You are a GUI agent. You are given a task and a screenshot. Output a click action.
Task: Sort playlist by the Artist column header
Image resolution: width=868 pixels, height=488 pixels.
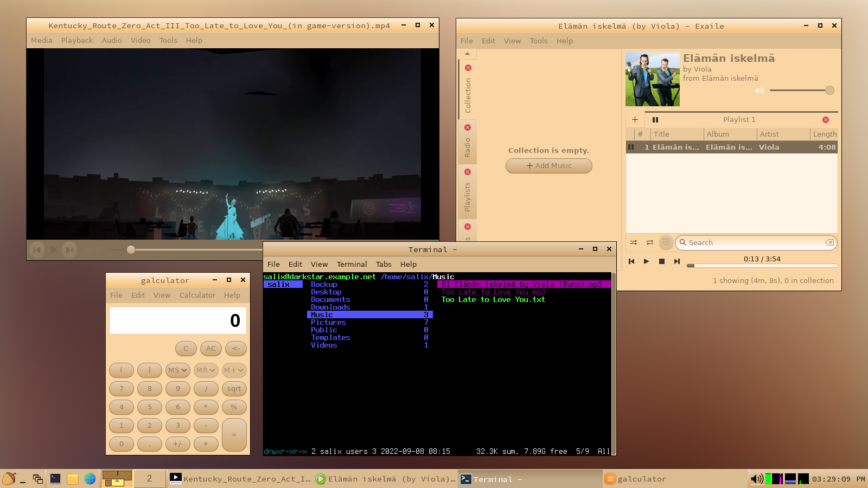pyautogui.click(x=783, y=134)
